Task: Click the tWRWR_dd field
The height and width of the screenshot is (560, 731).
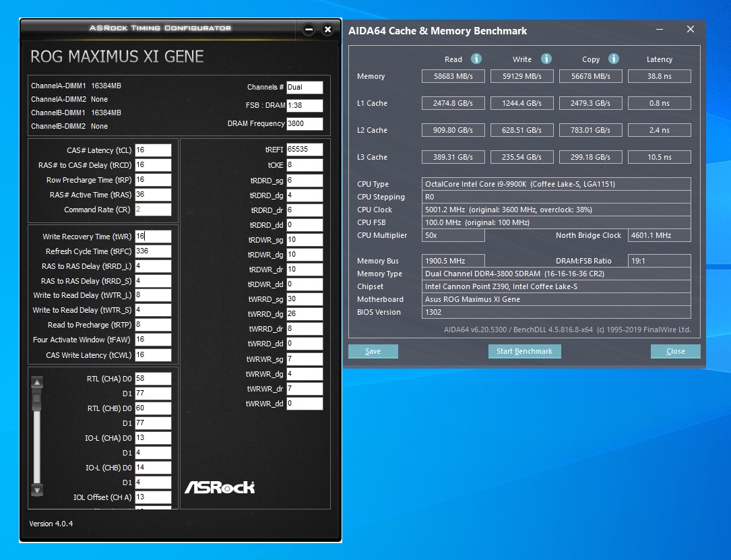Action: pyautogui.click(x=305, y=404)
